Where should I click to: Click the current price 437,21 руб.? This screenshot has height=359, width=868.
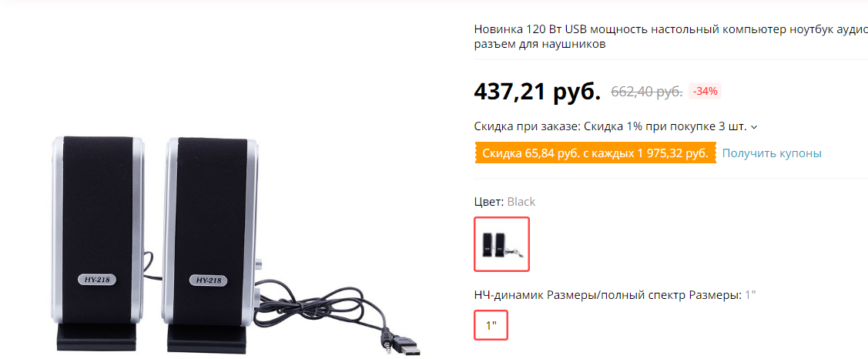pos(537,92)
